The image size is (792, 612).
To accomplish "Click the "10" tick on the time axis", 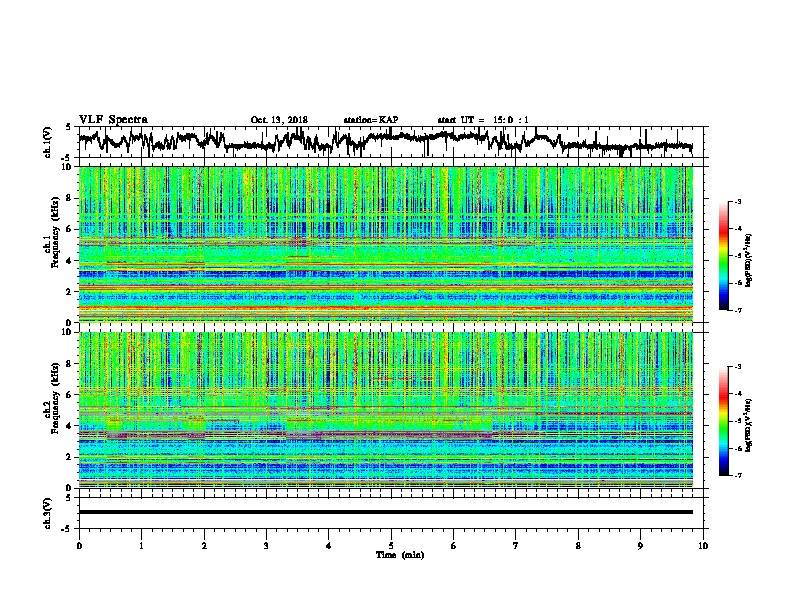I will point(703,546).
